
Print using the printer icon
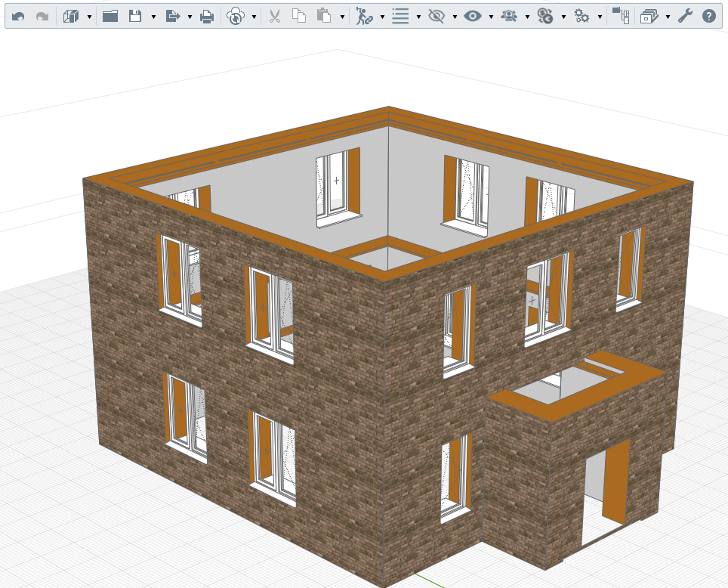tap(207, 17)
